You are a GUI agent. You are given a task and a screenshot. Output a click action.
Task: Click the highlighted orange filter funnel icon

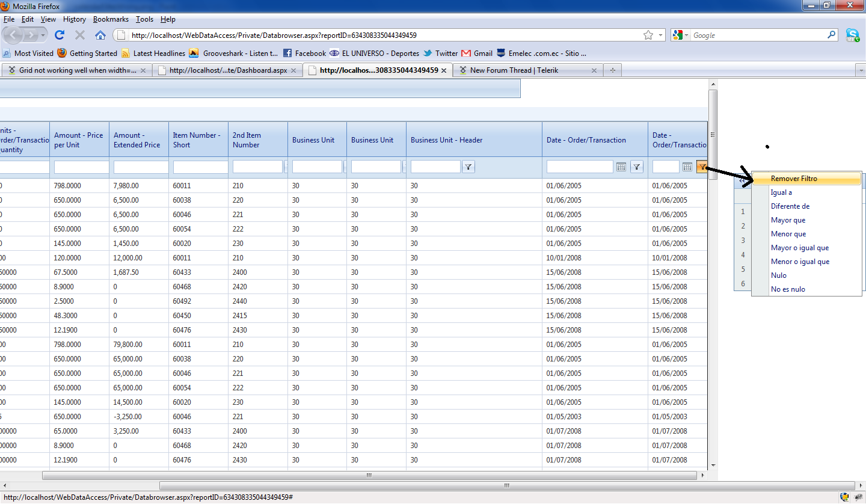pos(702,167)
